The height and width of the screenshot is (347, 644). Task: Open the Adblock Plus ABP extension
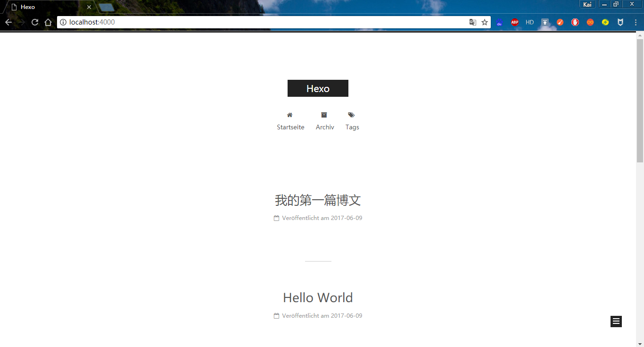[515, 22]
